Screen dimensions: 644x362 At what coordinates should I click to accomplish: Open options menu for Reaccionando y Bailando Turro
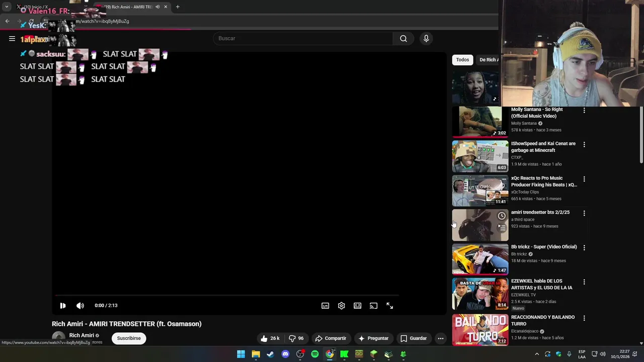pyautogui.click(x=584, y=318)
